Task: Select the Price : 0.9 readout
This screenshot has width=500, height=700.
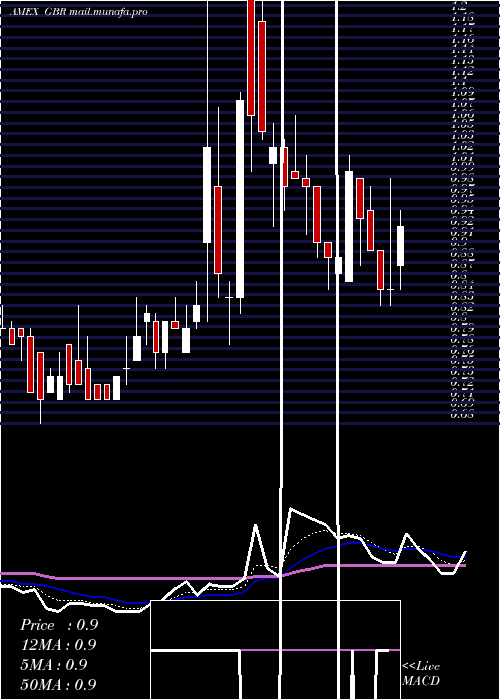Action: [x=58, y=625]
